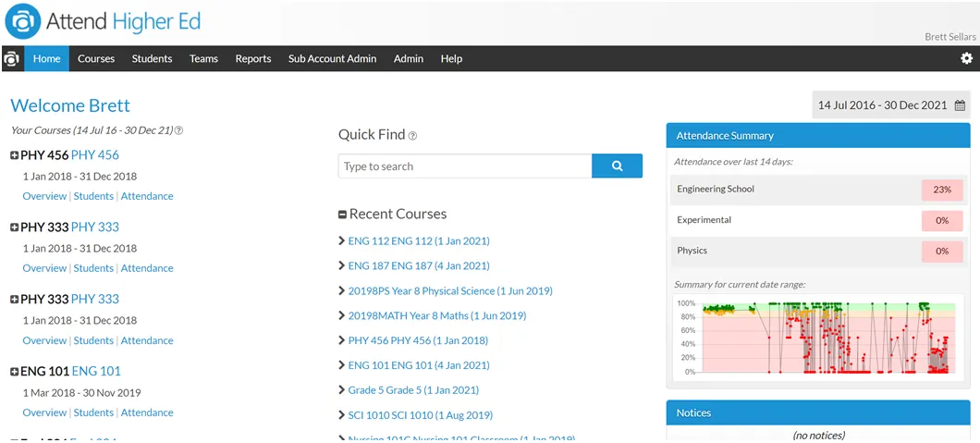Click the chevron beside PHY 456 (1 Jan 2018)
The image size is (980, 443).
click(341, 340)
